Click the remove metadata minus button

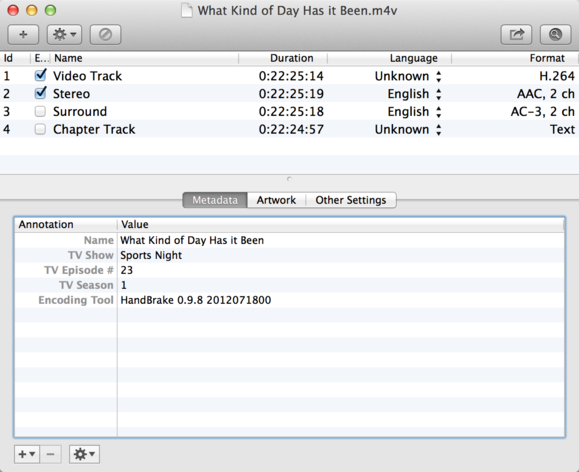pyautogui.click(x=51, y=454)
